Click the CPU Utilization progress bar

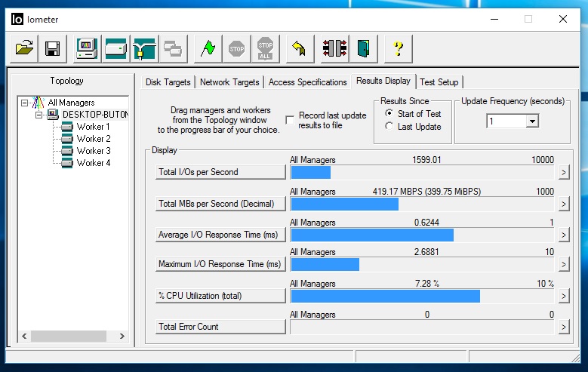422,296
